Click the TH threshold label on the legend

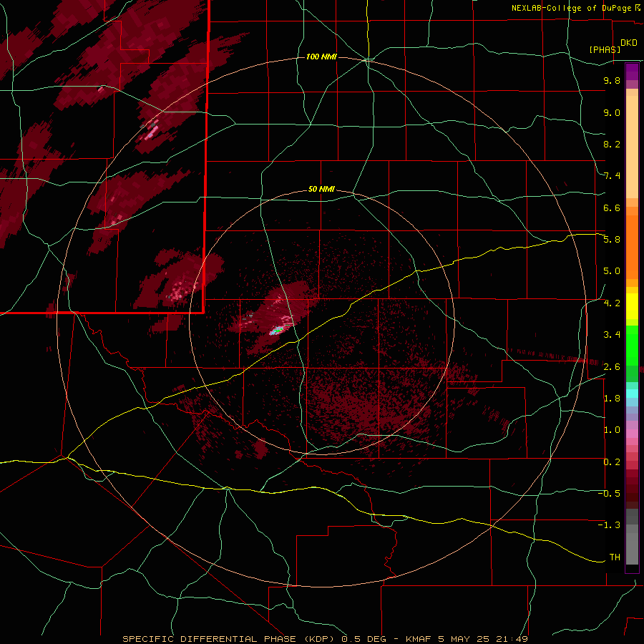(x=615, y=557)
